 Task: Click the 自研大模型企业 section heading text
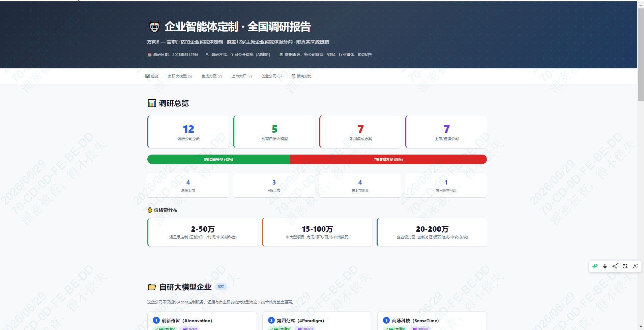pos(185,287)
